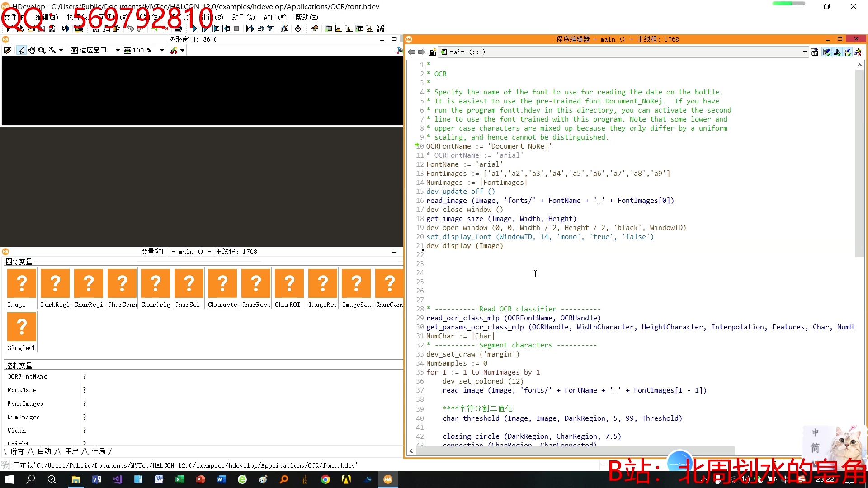This screenshot has width=868, height=488.
Task: Toggle the first edit mode button in editor
Action: [826, 52]
